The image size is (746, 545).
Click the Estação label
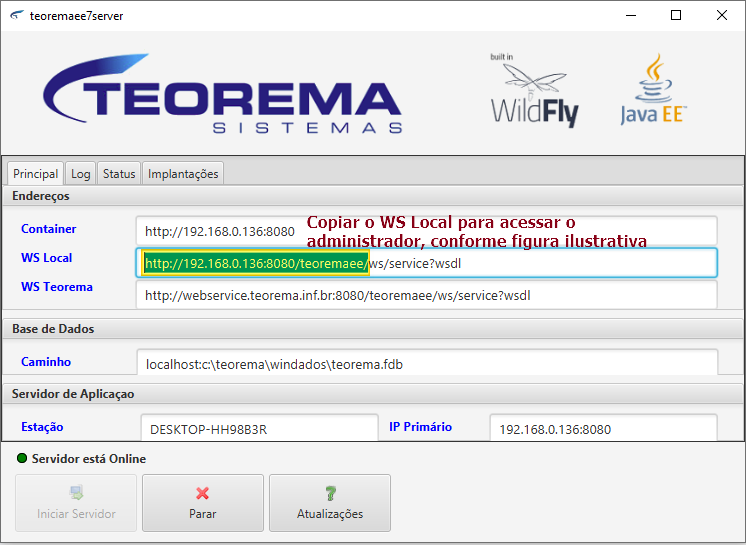coord(42,427)
